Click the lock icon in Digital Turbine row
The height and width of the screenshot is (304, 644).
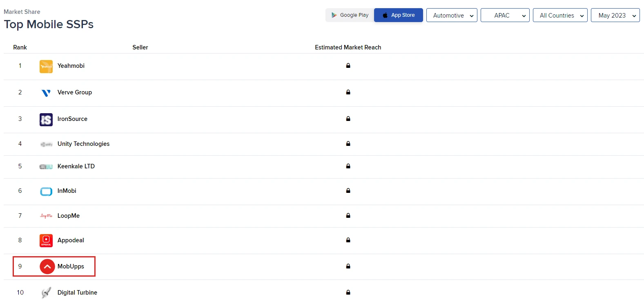click(x=348, y=292)
